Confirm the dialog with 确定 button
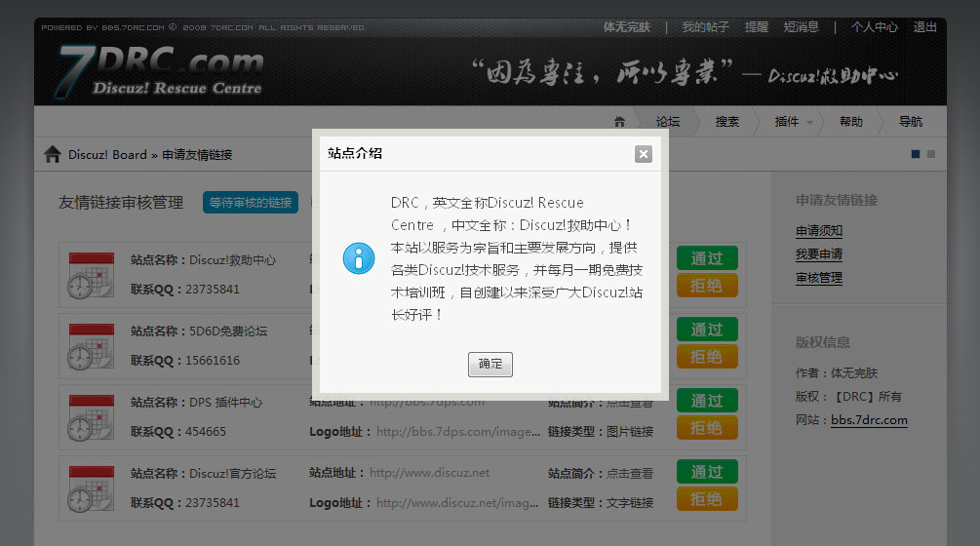The width and height of the screenshot is (980, 546). (490, 365)
